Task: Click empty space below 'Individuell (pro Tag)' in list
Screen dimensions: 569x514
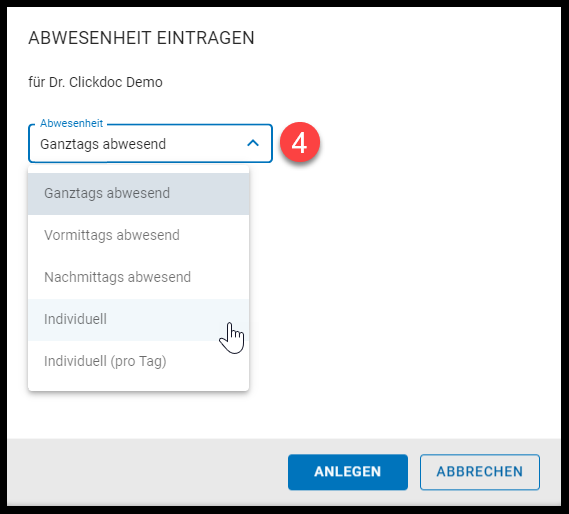Action: [x=138, y=387]
